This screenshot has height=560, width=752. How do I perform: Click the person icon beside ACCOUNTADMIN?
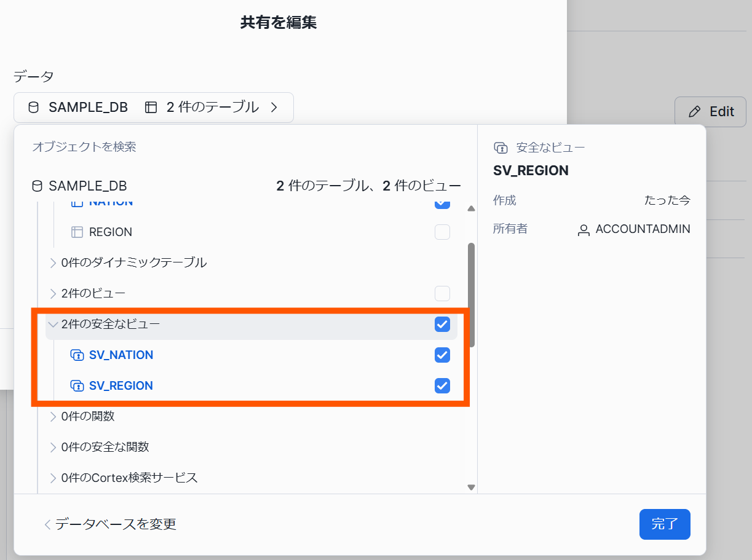(584, 229)
